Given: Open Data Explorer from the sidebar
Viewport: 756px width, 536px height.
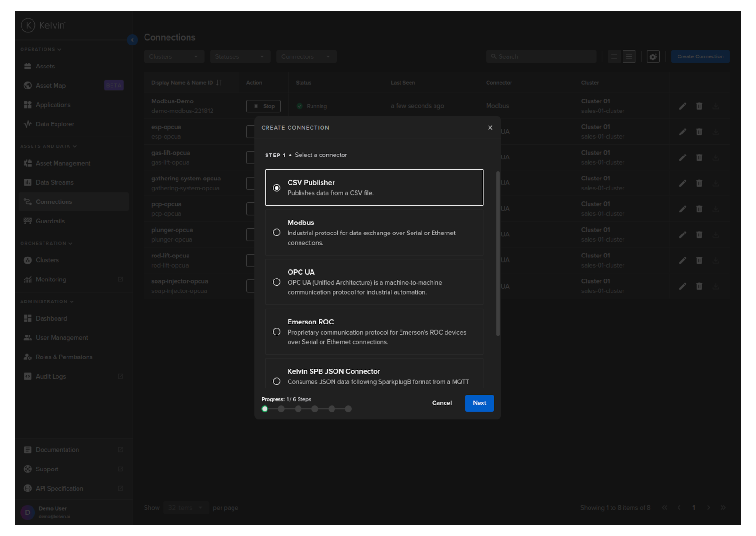Looking at the screenshot, I should tap(55, 124).
